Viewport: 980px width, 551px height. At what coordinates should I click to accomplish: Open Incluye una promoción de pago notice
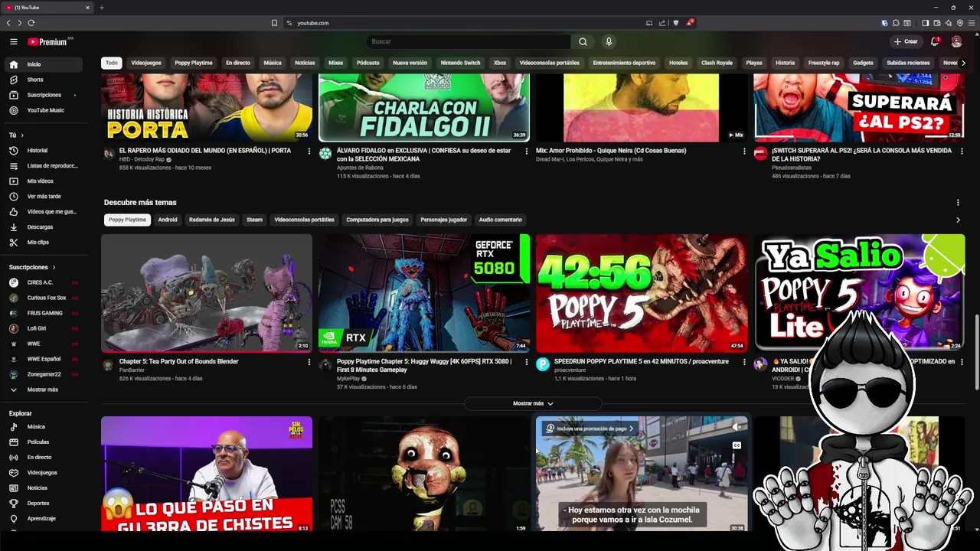[x=591, y=429]
